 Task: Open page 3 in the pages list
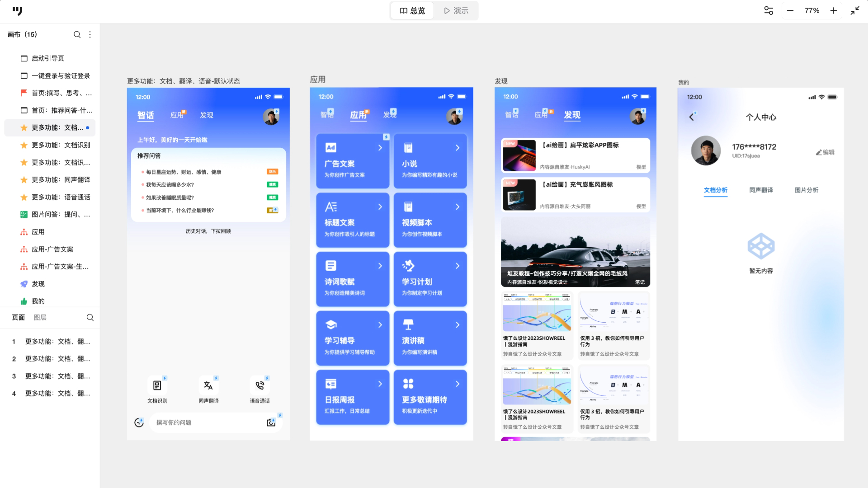(x=57, y=376)
